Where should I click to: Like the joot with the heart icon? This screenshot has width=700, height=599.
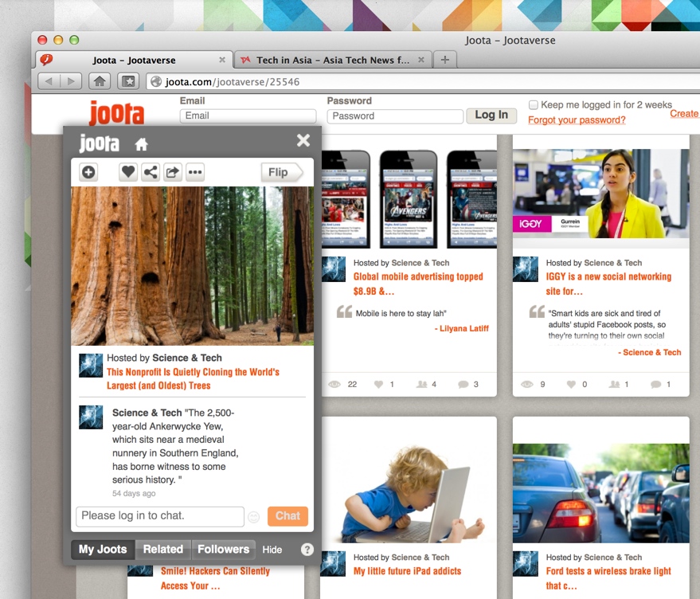pyautogui.click(x=128, y=172)
